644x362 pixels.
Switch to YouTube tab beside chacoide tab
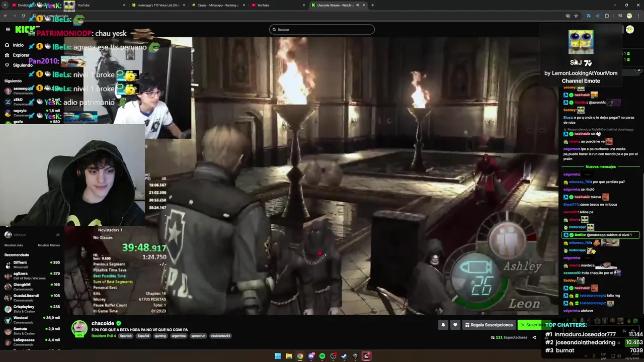[278, 5]
